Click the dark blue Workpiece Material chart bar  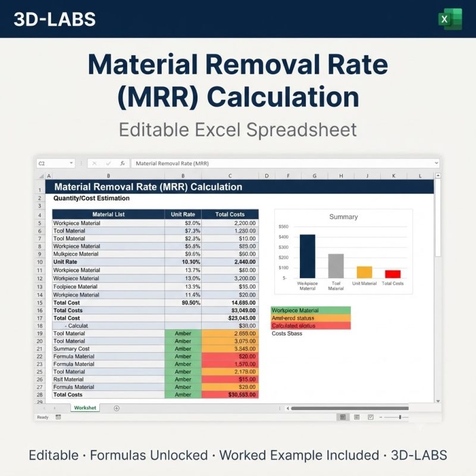[307, 256]
